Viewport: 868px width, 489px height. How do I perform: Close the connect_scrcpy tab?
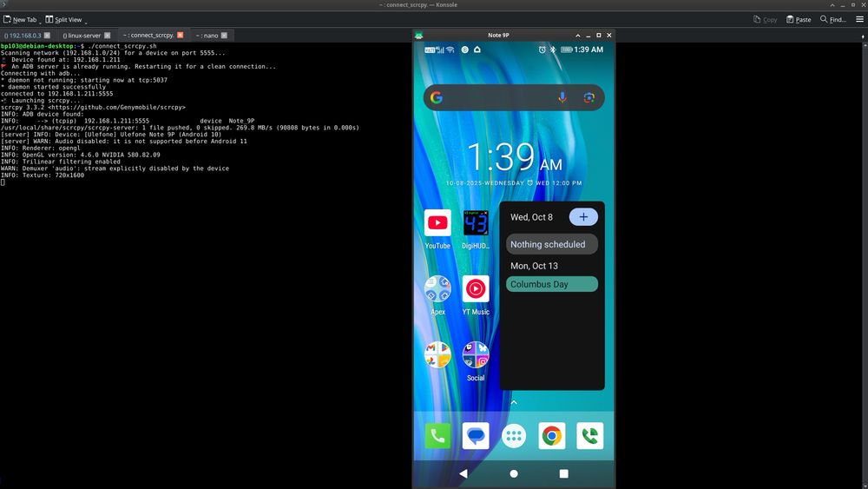(x=181, y=35)
